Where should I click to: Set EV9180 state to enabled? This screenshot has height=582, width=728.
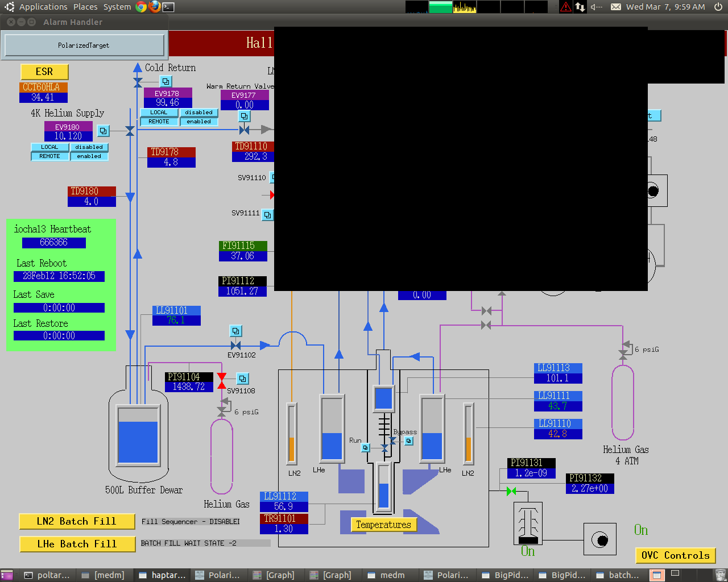pos(89,156)
